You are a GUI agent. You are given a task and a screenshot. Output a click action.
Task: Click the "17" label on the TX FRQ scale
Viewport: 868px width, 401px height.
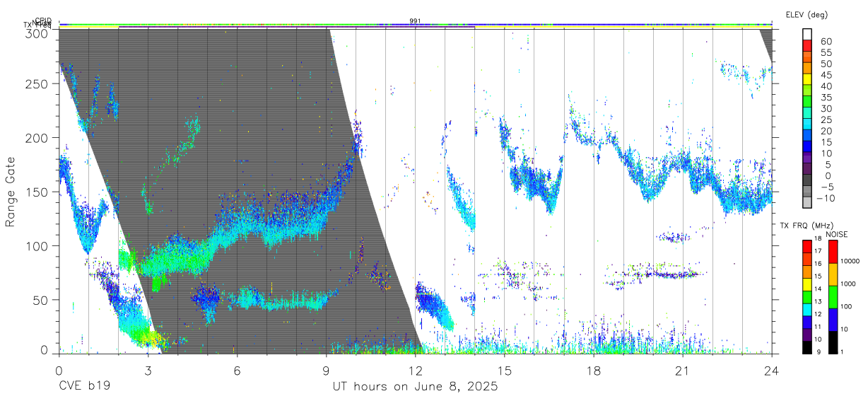819,251
